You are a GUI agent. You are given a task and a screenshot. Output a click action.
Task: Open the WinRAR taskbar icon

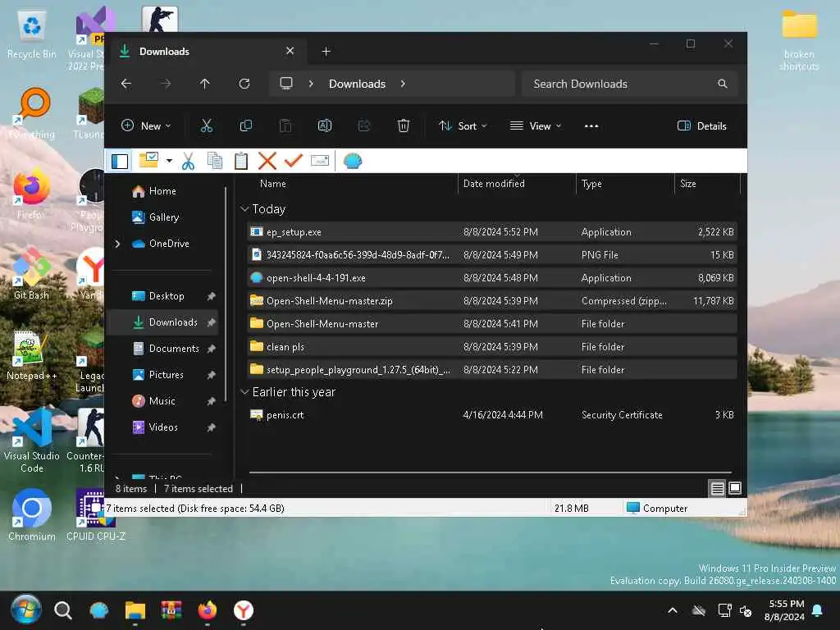pyautogui.click(x=171, y=610)
